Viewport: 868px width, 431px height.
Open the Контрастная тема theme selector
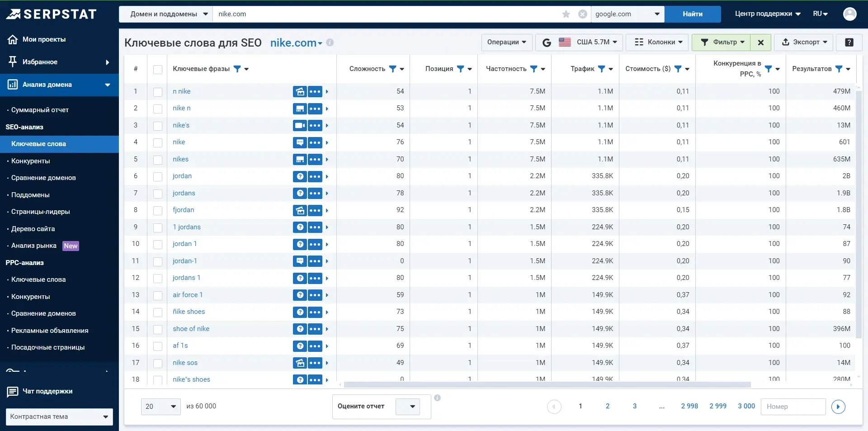coord(59,417)
